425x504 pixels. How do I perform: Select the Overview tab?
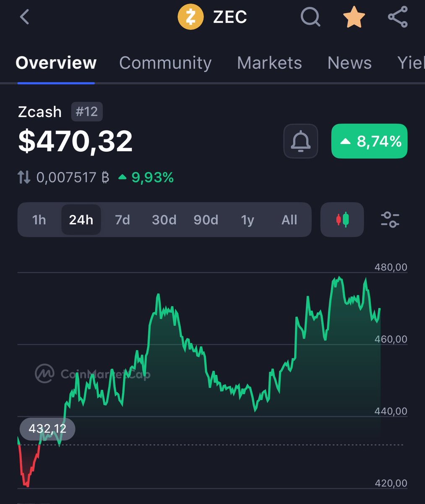click(56, 63)
